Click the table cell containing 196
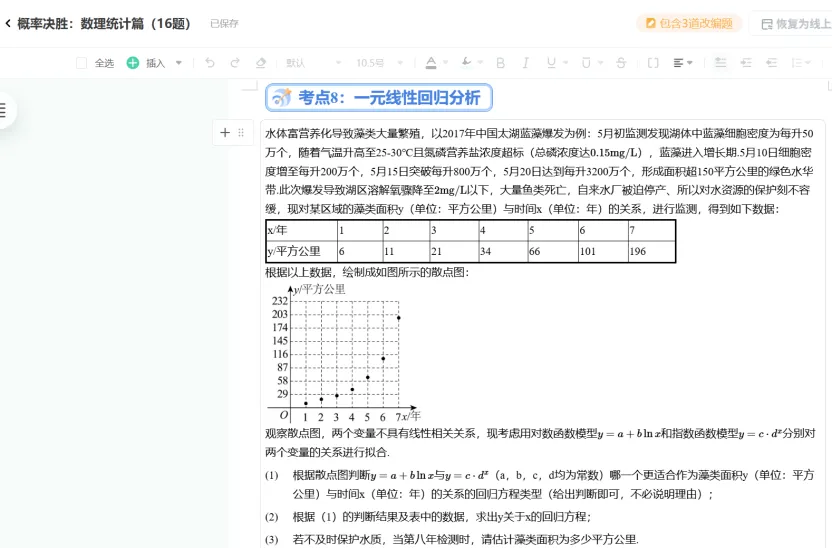The image size is (832, 548). pos(652,251)
